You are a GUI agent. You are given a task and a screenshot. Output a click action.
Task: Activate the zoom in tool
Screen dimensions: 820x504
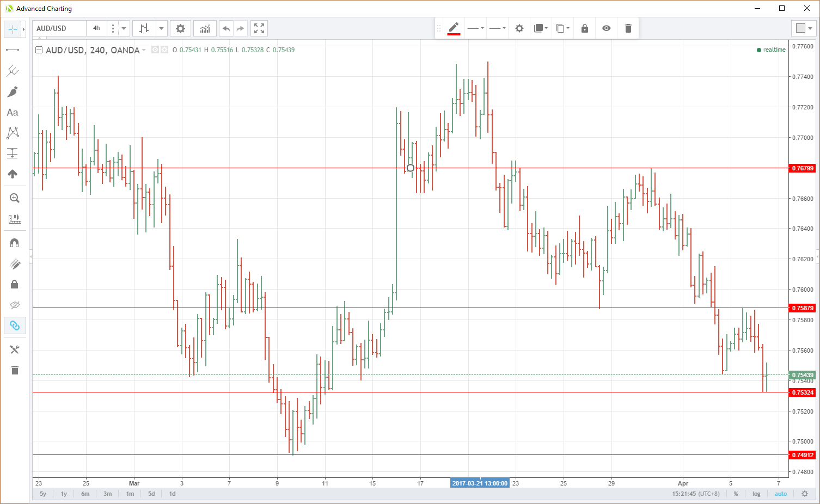15,198
